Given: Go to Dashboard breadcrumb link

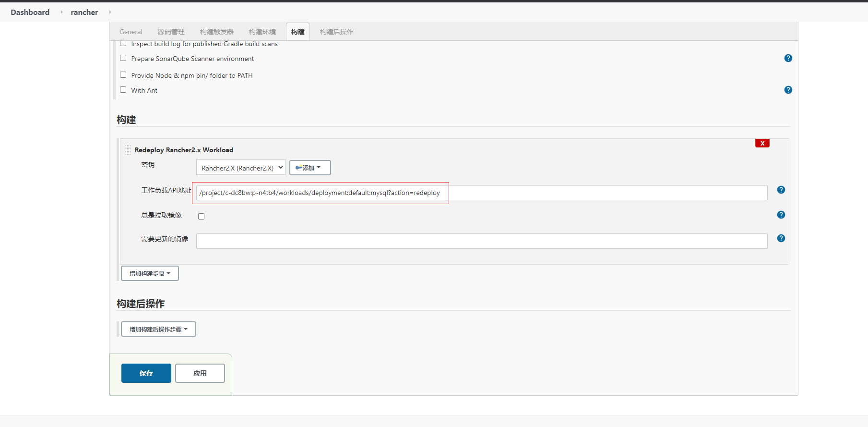Looking at the screenshot, I should [x=30, y=12].
